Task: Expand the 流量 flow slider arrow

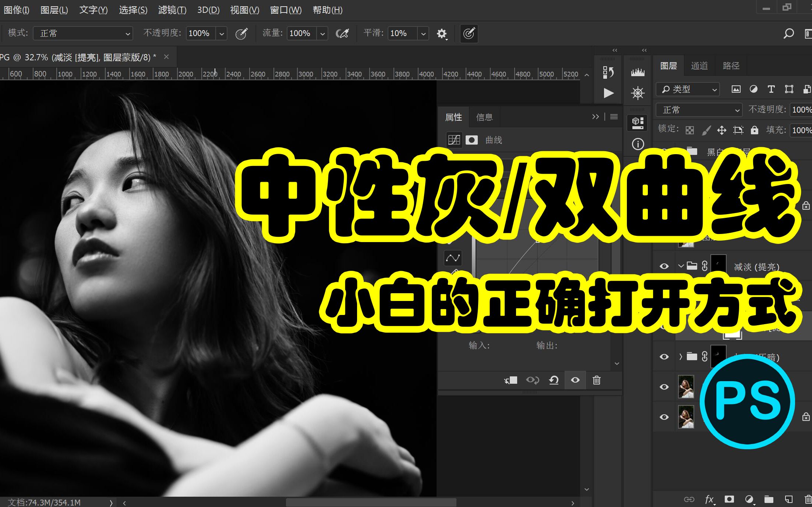Action: click(x=322, y=33)
